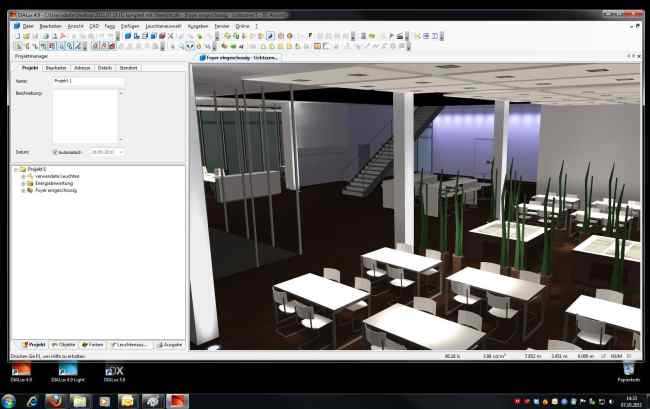Open the Datum date dropdown
Image resolution: width=650 pixels, height=409 pixels.
121,152
